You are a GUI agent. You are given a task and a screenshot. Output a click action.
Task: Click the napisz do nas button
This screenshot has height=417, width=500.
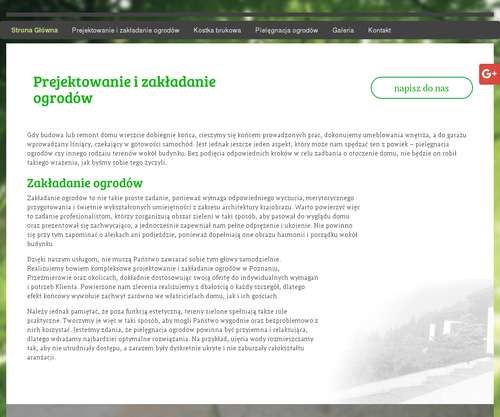click(422, 88)
